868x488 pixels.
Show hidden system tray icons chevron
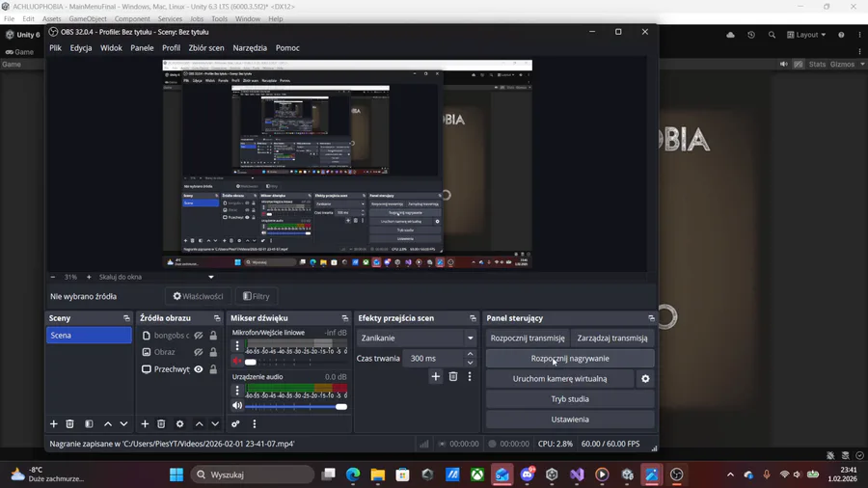click(730, 474)
